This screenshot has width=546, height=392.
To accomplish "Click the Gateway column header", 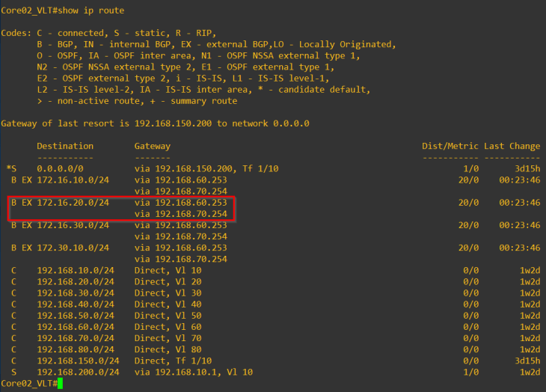I will pyautogui.click(x=152, y=146).
